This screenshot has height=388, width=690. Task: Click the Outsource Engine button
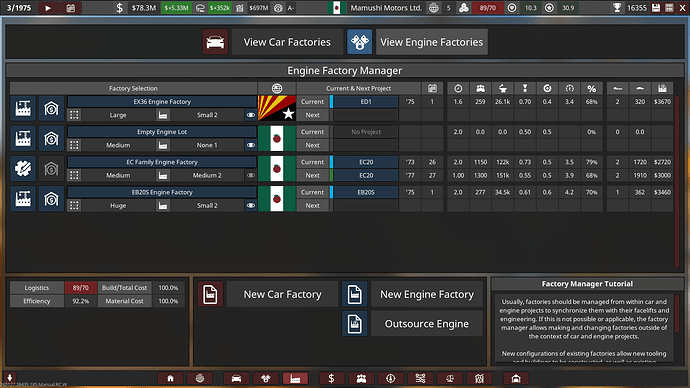(427, 324)
